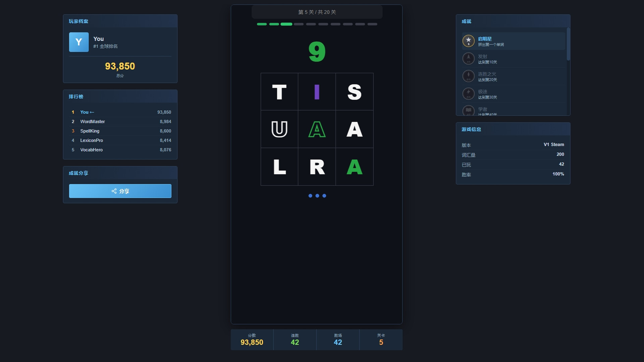Select VocabHero in the leaderboard
644x362 pixels.
(120, 149)
